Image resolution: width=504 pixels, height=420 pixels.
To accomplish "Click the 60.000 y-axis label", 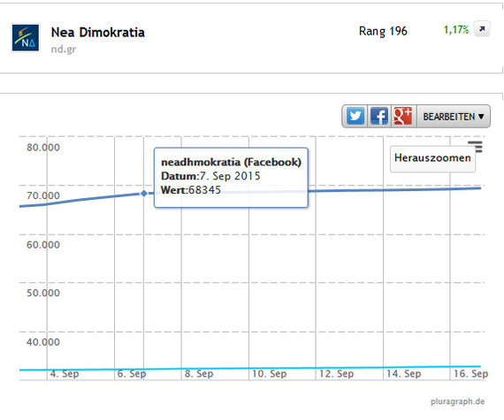I will coord(43,245).
